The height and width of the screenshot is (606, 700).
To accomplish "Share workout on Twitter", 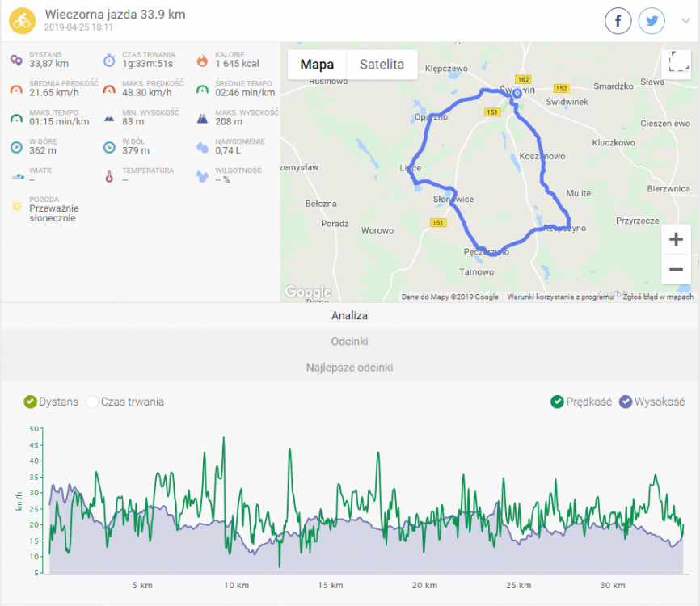I will click(x=651, y=22).
